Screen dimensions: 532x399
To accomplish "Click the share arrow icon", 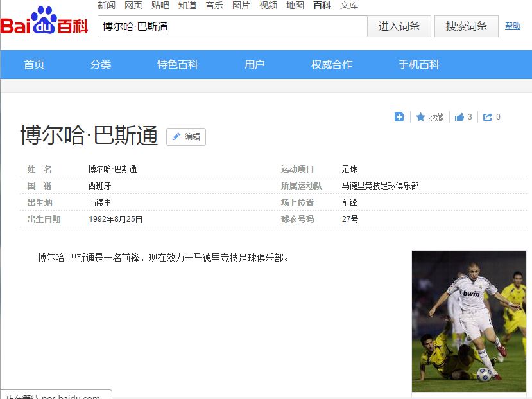I will coord(488,117).
